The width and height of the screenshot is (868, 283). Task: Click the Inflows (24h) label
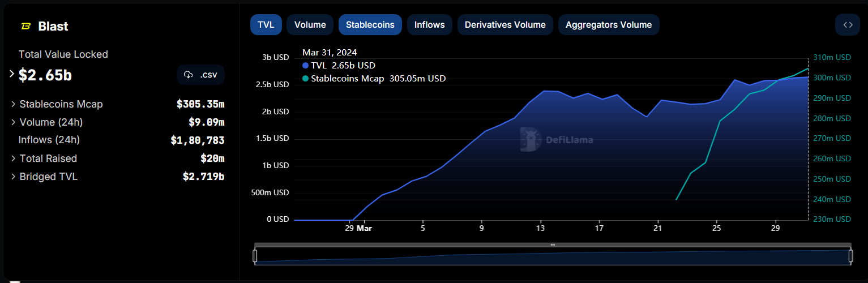(x=49, y=140)
